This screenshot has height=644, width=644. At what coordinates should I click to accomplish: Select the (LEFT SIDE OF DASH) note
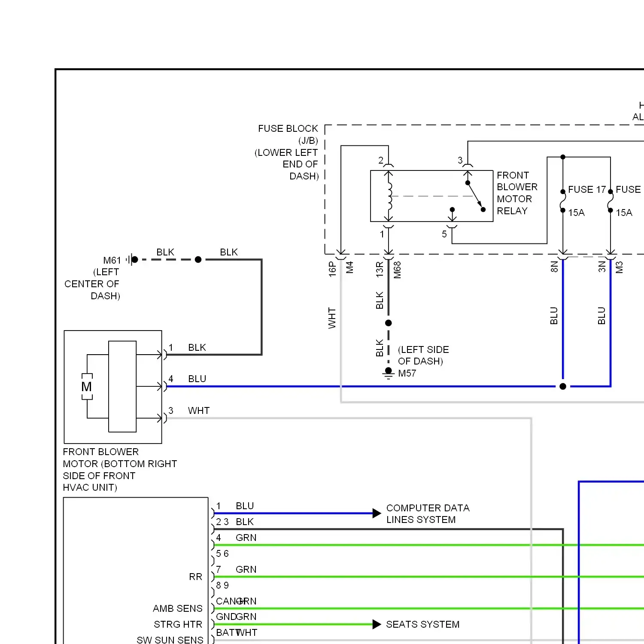(423, 355)
